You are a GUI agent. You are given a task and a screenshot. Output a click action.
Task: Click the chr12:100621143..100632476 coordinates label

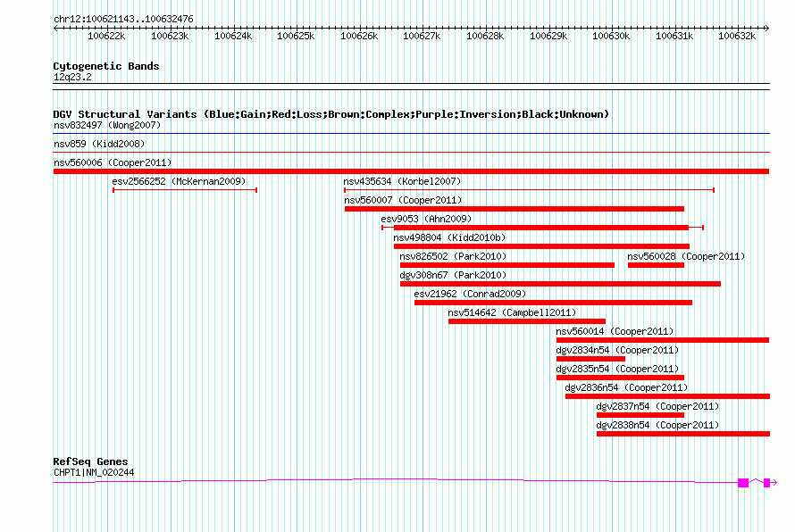pyautogui.click(x=123, y=19)
